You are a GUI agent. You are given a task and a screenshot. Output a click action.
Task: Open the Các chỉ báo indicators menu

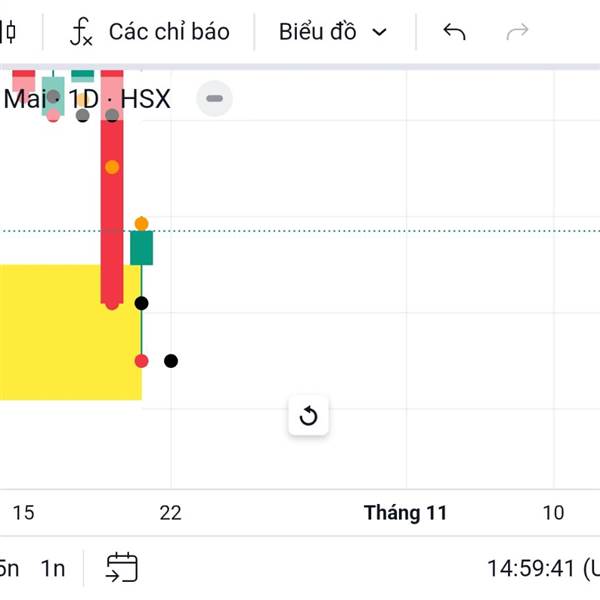coord(149,32)
